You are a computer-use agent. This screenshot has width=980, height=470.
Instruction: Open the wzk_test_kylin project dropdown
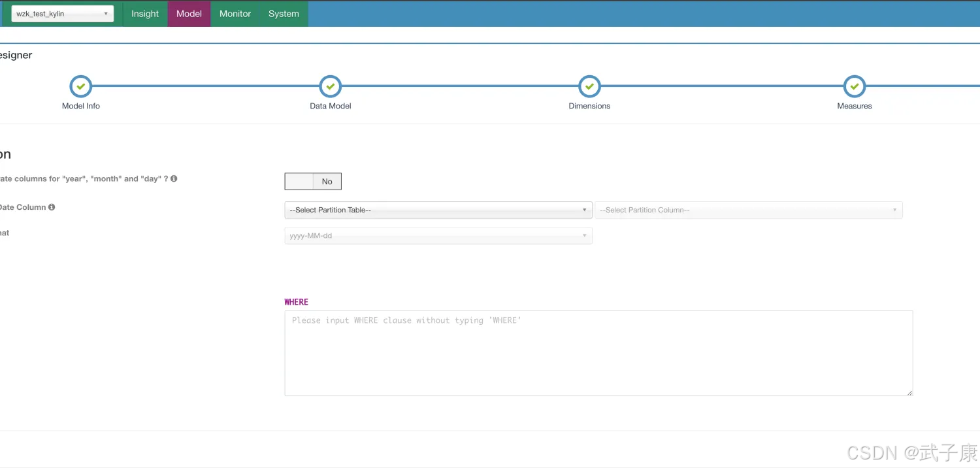(x=62, y=14)
